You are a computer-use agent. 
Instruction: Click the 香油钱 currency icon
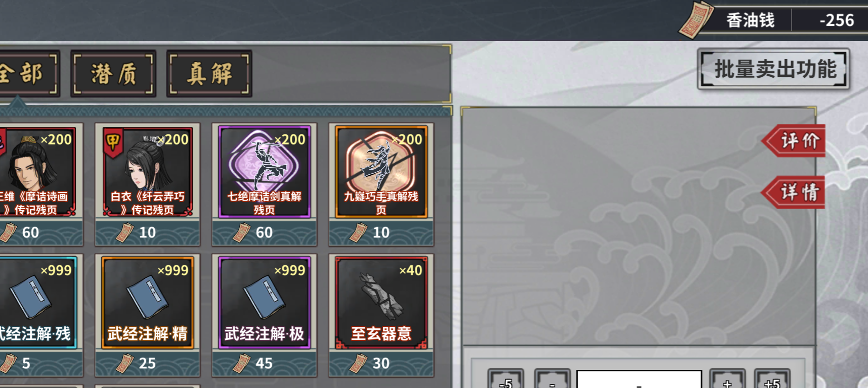pos(696,20)
